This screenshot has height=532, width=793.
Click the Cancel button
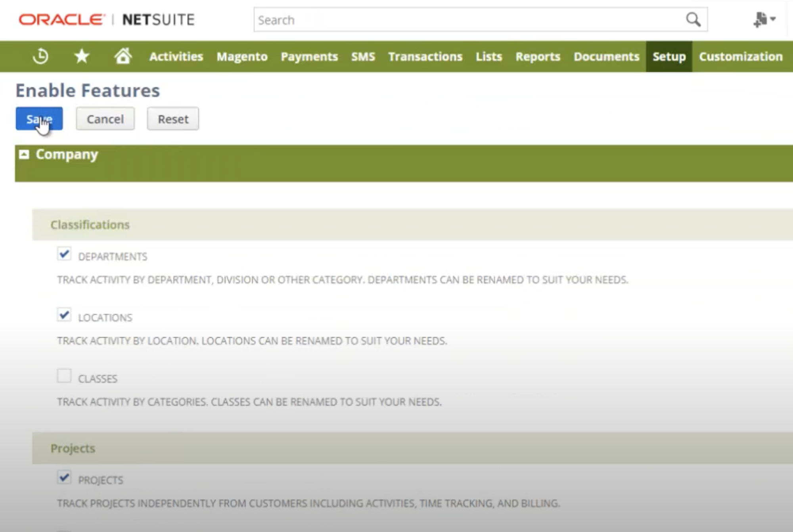pos(105,119)
